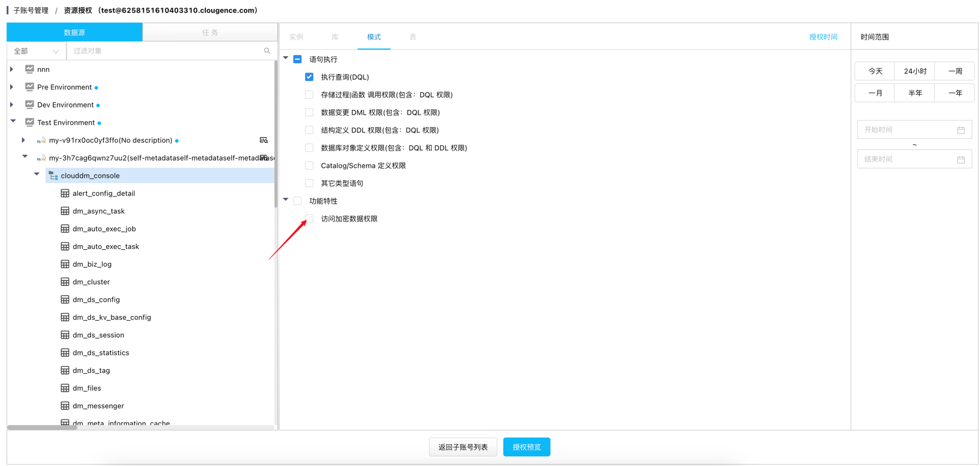Click table icon for dm_async_task
This screenshot has height=466, width=980.
click(x=65, y=211)
